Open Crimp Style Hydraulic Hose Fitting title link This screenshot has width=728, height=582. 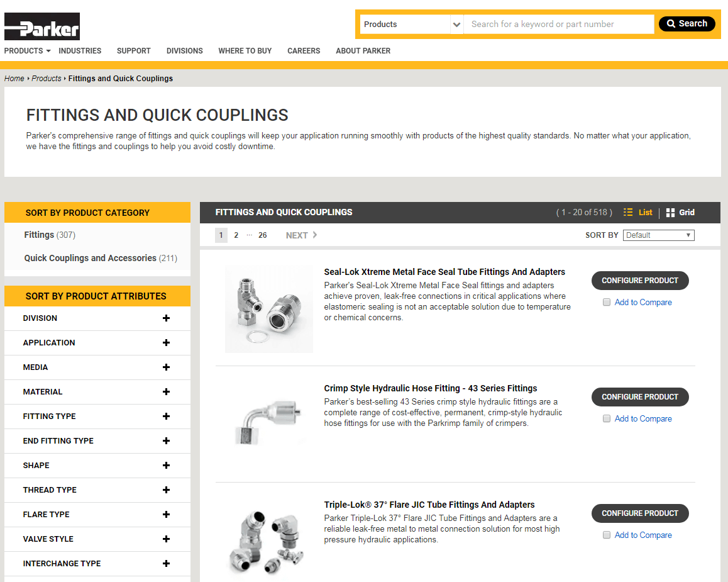[x=431, y=388]
